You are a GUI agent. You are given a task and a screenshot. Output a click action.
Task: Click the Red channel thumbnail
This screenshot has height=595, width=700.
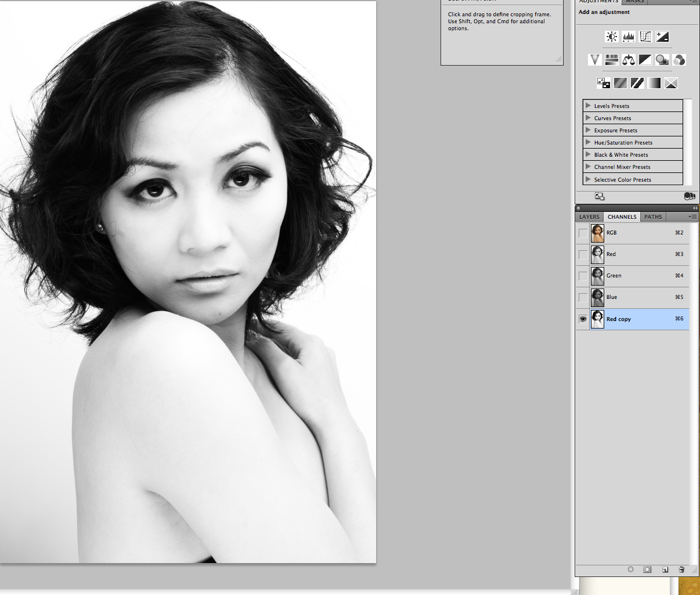point(597,254)
